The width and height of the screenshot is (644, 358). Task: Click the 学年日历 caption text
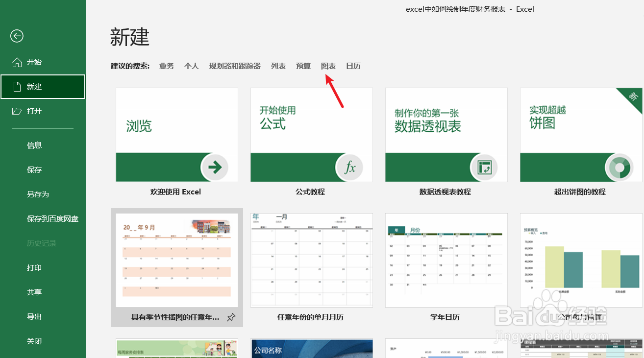(x=445, y=317)
